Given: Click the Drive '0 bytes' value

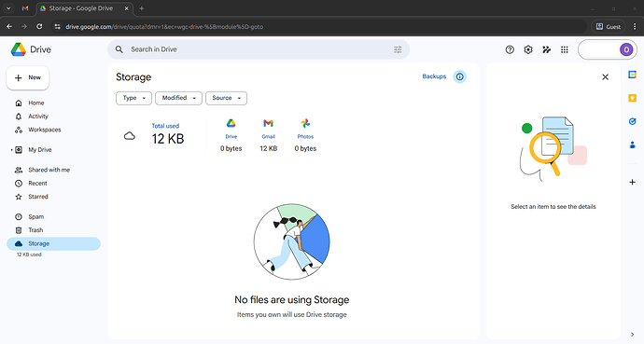Looking at the screenshot, I should click(x=231, y=148).
